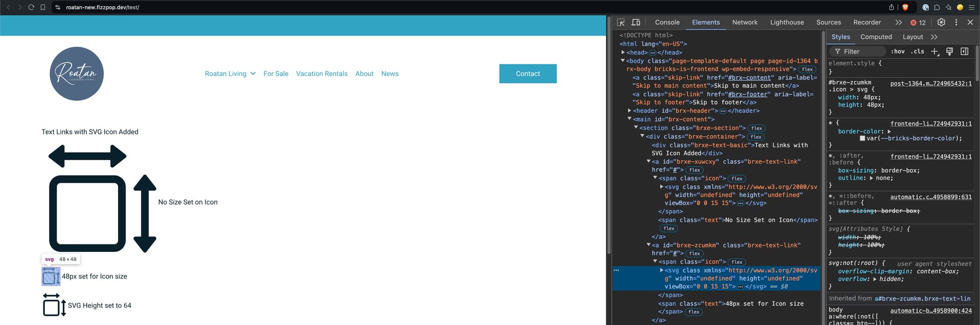Toggle flex badge after a#brxe-xuwcxy href
This screenshot has width=980, height=325.
tap(694, 170)
